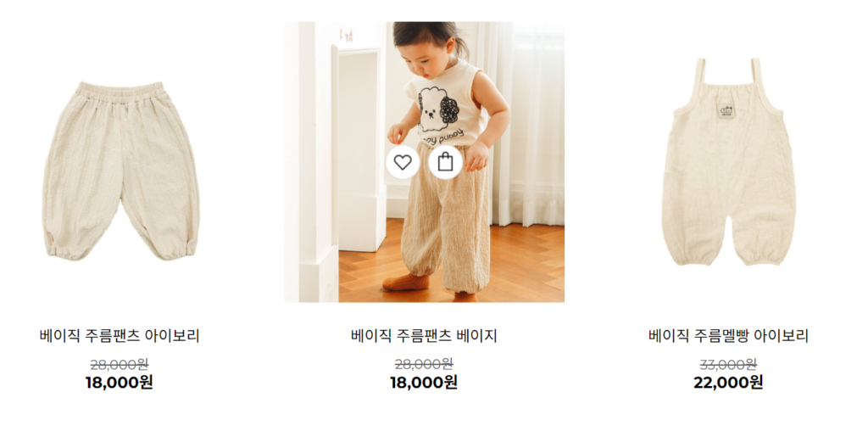Open the ivory pleated pants product image

click(x=120, y=171)
